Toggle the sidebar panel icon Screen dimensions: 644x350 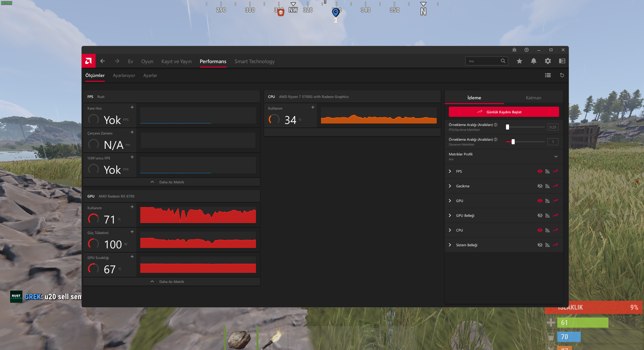562,61
